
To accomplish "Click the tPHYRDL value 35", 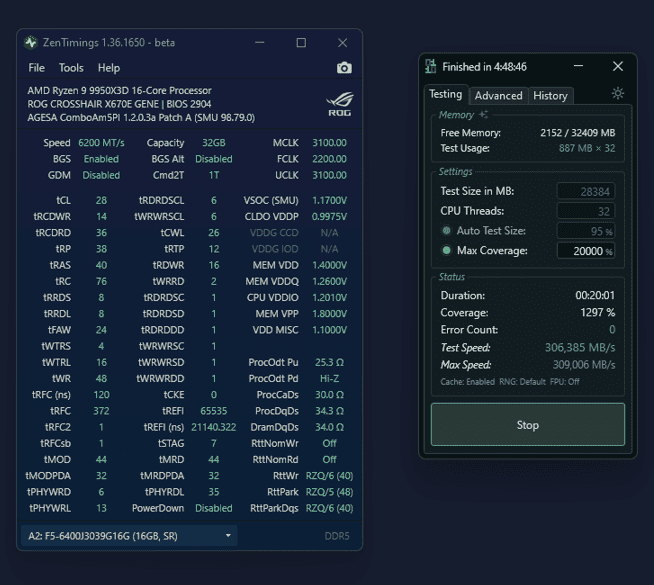I will (x=214, y=492).
